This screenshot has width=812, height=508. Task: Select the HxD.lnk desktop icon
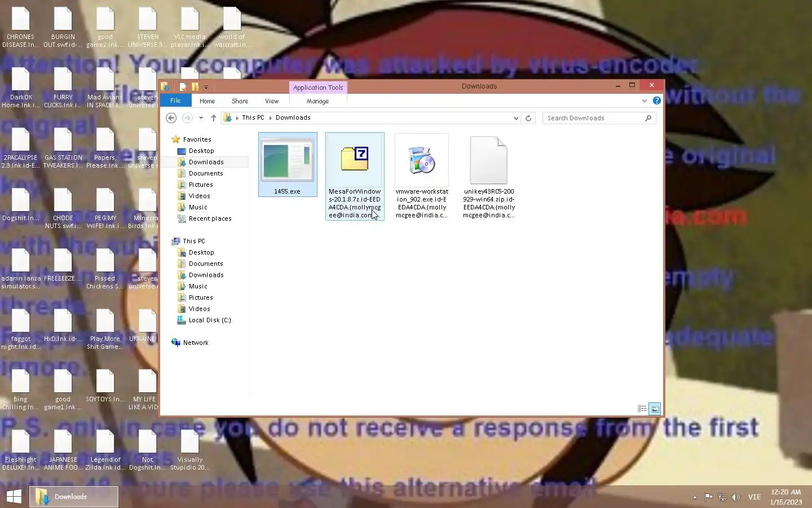click(x=63, y=326)
